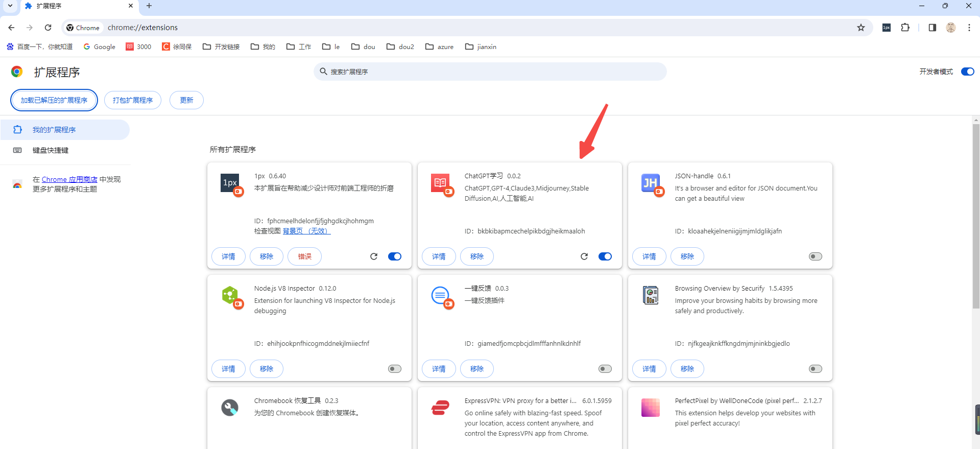Open the tab search dropdown arrow
Image resolution: width=980 pixels, height=449 pixels.
pos(10,6)
